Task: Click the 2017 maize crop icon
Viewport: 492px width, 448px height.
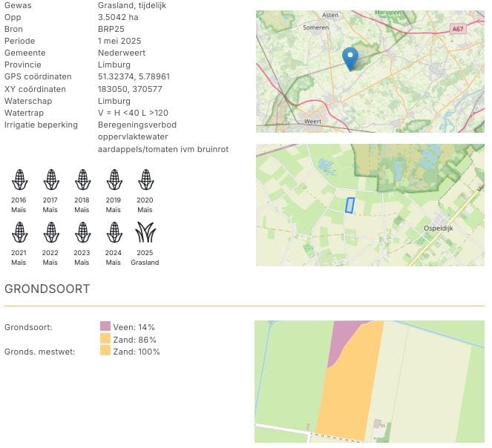Action: [50, 179]
